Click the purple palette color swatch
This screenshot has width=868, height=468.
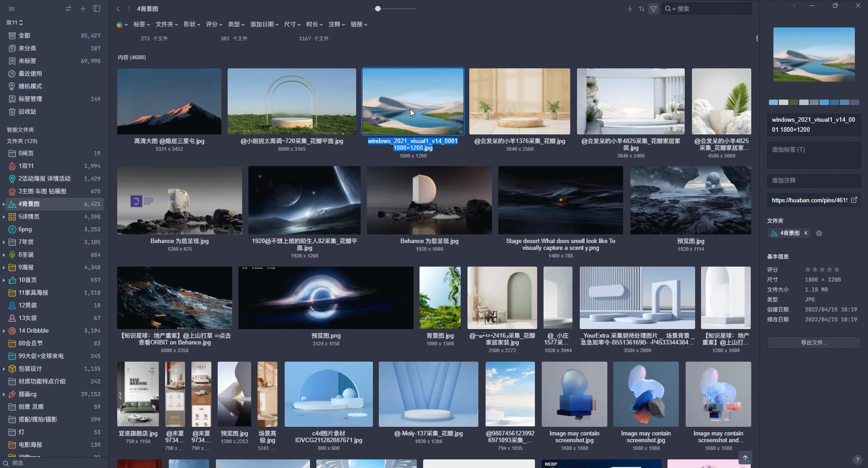click(x=855, y=102)
